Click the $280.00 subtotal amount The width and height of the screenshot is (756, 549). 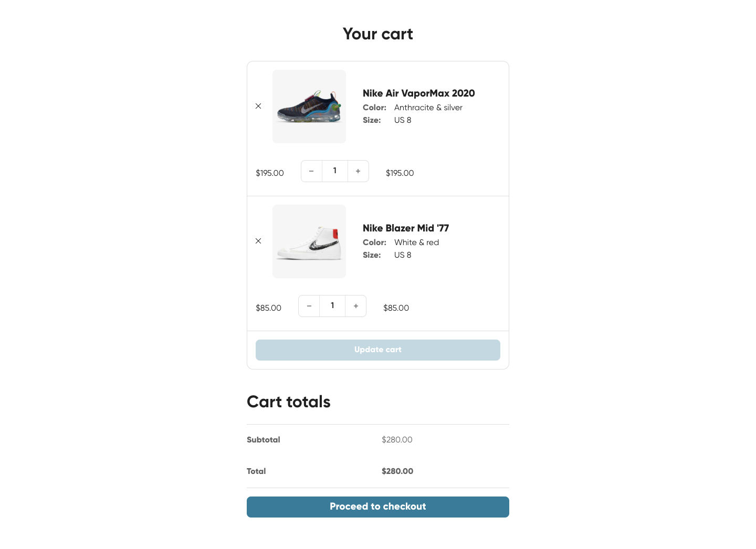pos(397,440)
